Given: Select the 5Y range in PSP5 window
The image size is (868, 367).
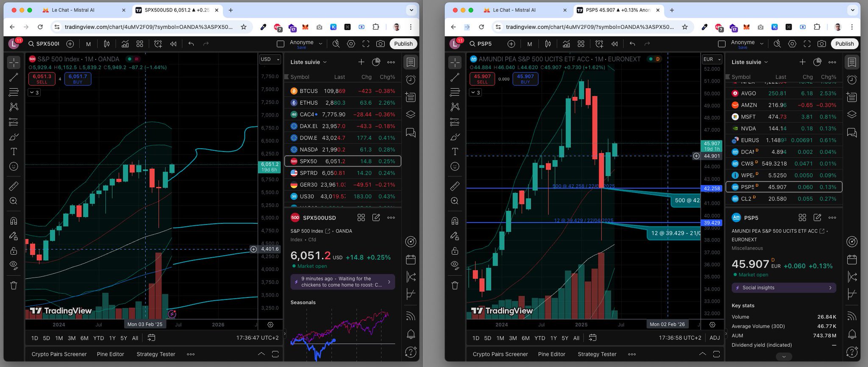Looking at the screenshot, I should pos(565,338).
